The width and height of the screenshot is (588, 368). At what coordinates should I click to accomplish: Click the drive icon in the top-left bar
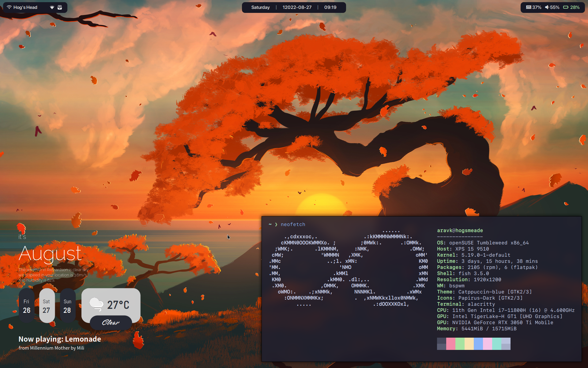[x=60, y=7]
